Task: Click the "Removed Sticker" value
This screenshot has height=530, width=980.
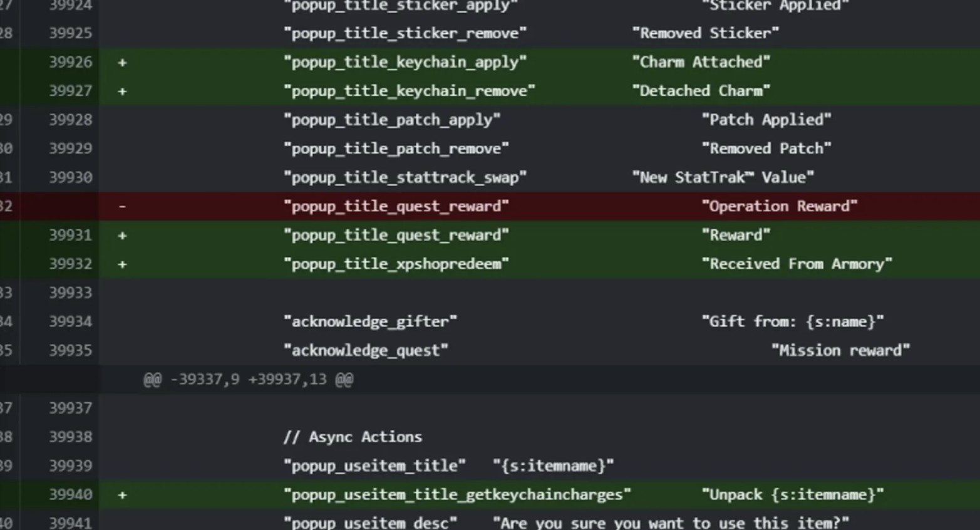Action: pos(706,33)
